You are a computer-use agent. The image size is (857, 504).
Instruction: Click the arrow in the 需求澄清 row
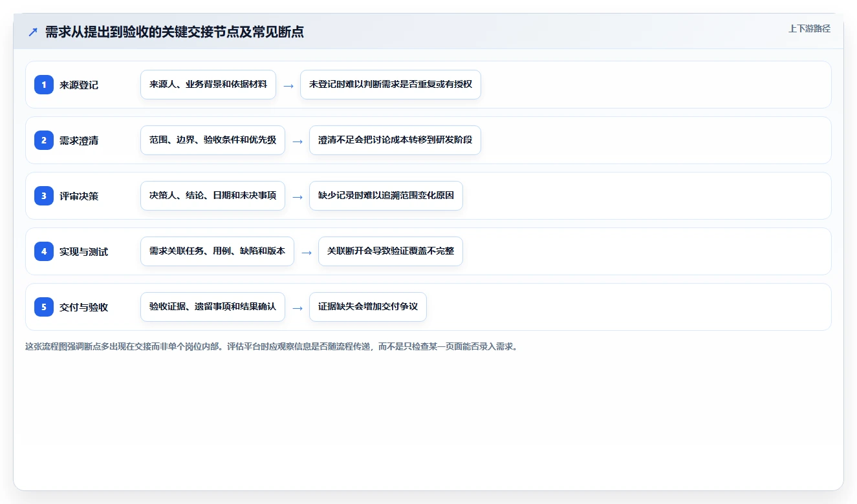pyautogui.click(x=298, y=141)
